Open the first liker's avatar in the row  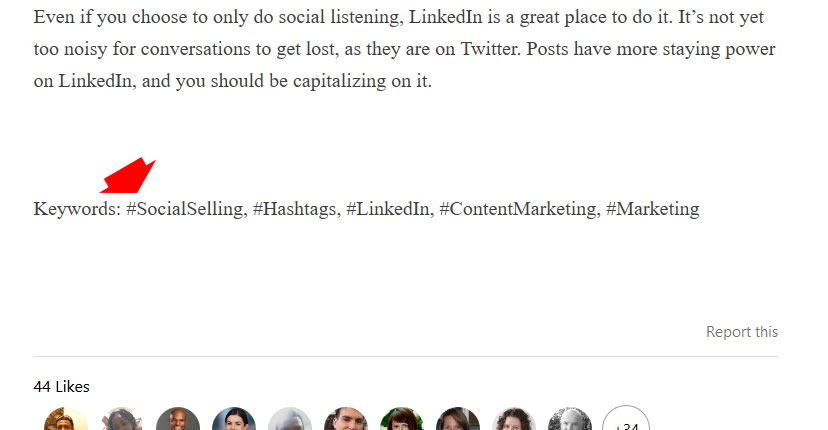pyautogui.click(x=65, y=419)
